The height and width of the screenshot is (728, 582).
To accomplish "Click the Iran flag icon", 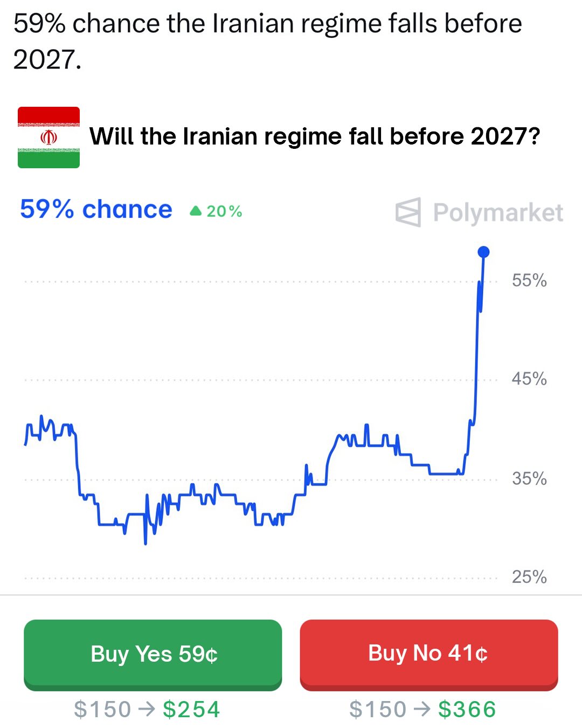I will pos(48,138).
